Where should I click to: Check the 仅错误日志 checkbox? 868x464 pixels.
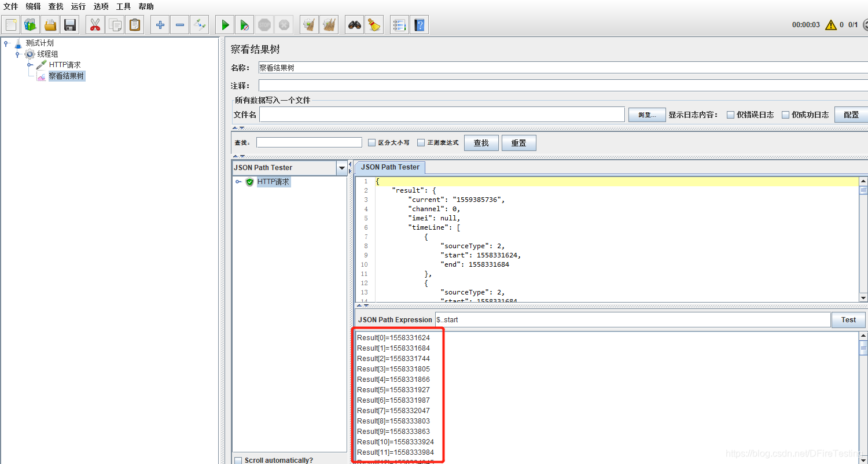(x=731, y=115)
